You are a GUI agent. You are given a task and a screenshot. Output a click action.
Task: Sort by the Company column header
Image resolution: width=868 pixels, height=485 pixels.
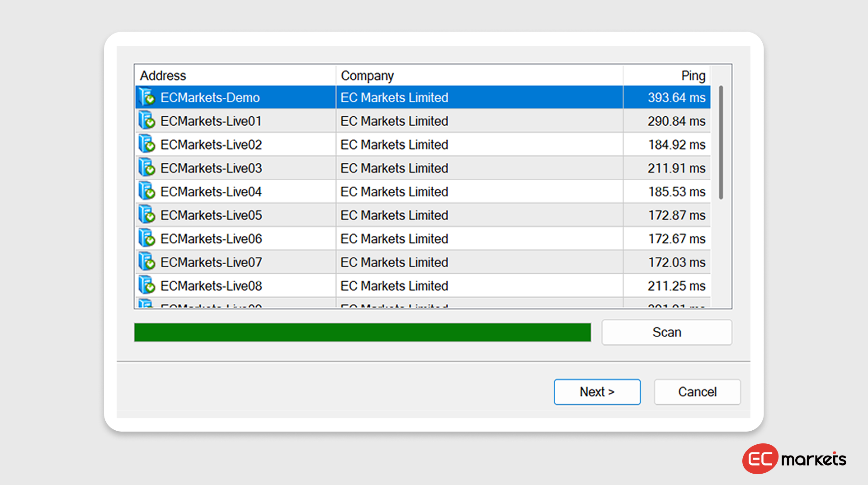[x=479, y=75]
